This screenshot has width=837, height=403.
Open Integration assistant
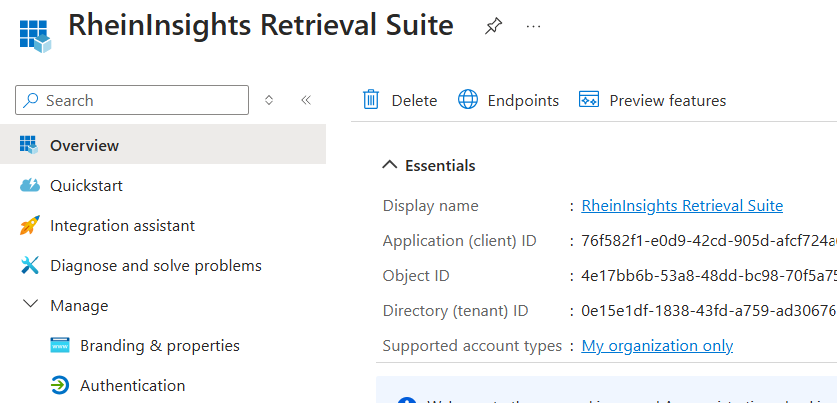pos(122,225)
